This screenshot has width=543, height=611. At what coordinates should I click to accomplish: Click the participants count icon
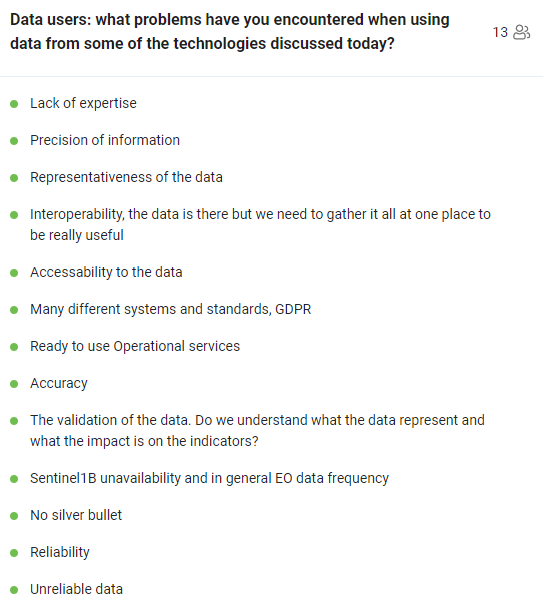tap(522, 32)
